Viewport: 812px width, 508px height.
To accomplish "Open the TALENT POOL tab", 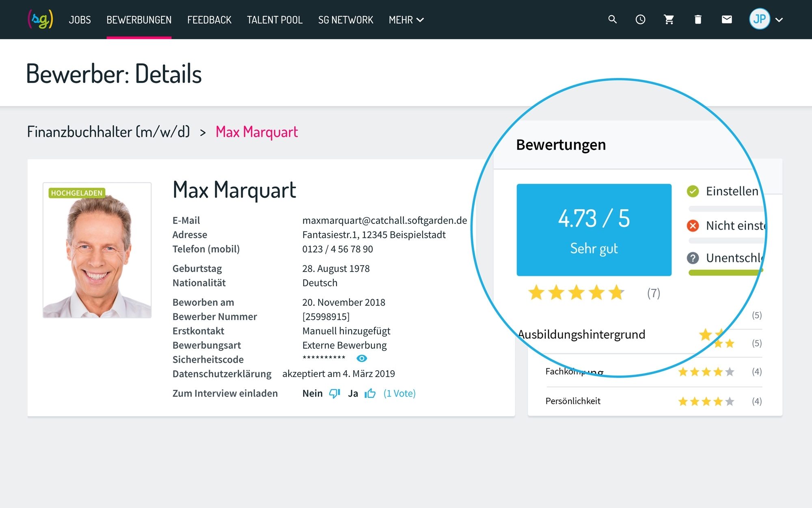I will coord(274,20).
